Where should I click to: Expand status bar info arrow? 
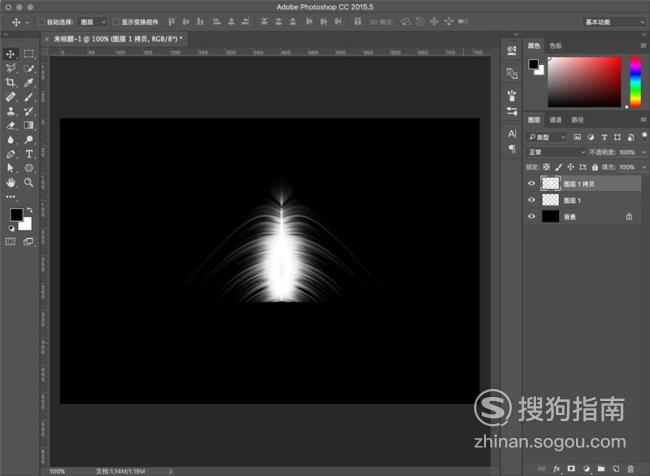[x=170, y=471]
